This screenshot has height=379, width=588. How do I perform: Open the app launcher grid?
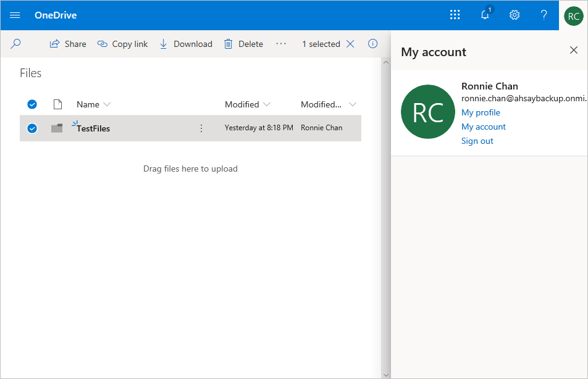point(455,15)
